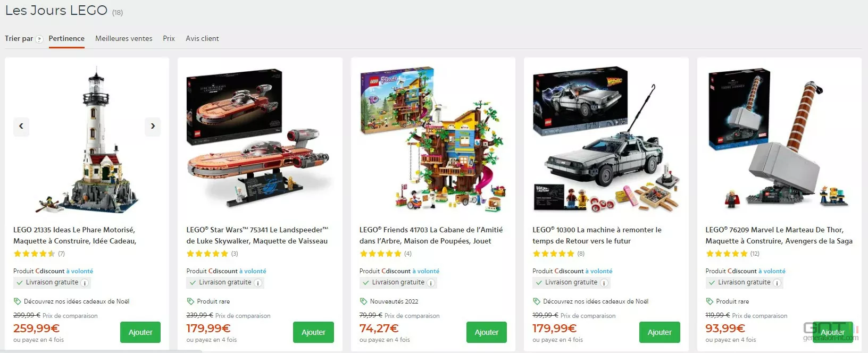Click the Thor hammer product image

(x=779, y=138)
